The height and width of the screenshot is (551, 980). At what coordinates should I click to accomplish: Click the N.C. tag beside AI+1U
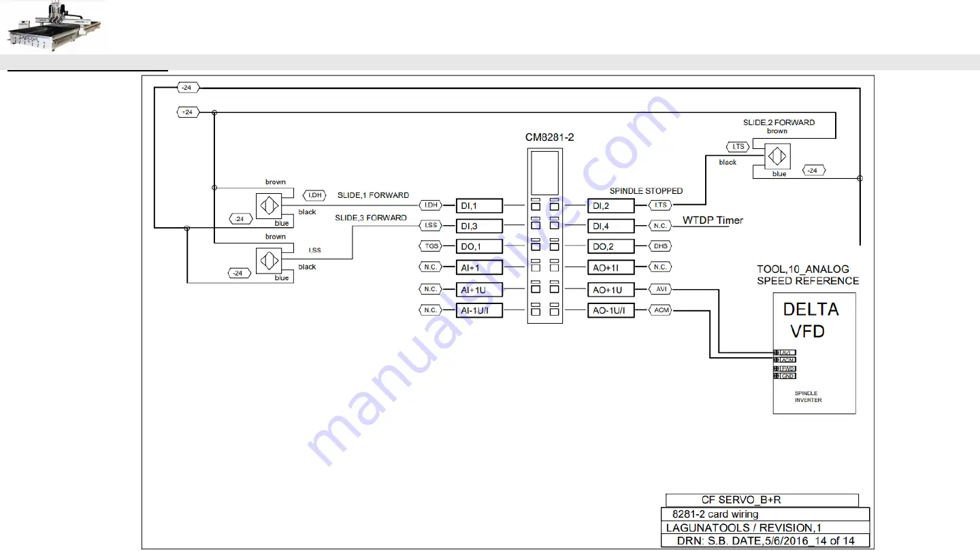click(430, 289)
